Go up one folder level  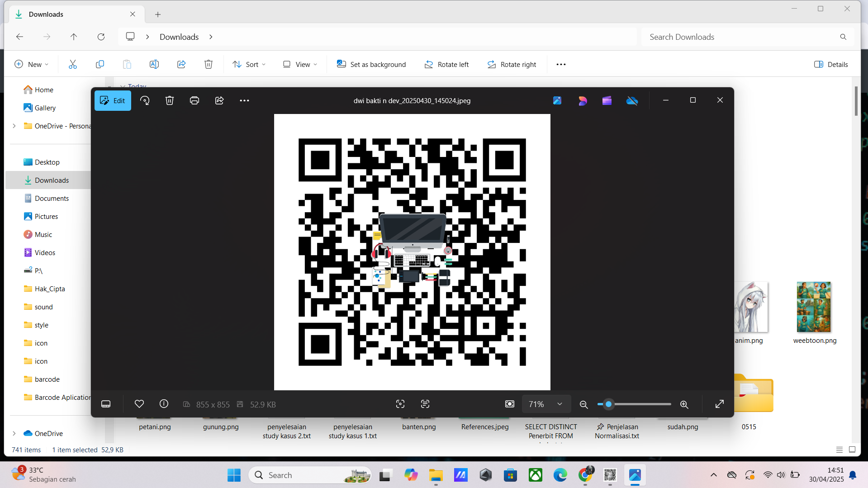coord(74,37)
